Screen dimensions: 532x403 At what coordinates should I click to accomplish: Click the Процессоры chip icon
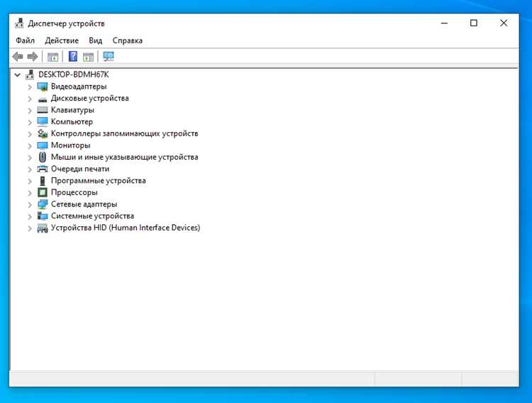click(x=43, y=192)
